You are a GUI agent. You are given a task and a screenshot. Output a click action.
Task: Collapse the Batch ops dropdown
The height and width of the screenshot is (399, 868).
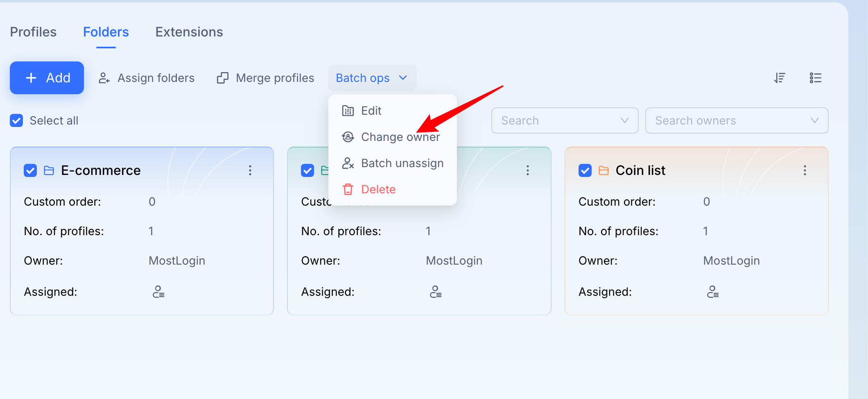point(372,78)
